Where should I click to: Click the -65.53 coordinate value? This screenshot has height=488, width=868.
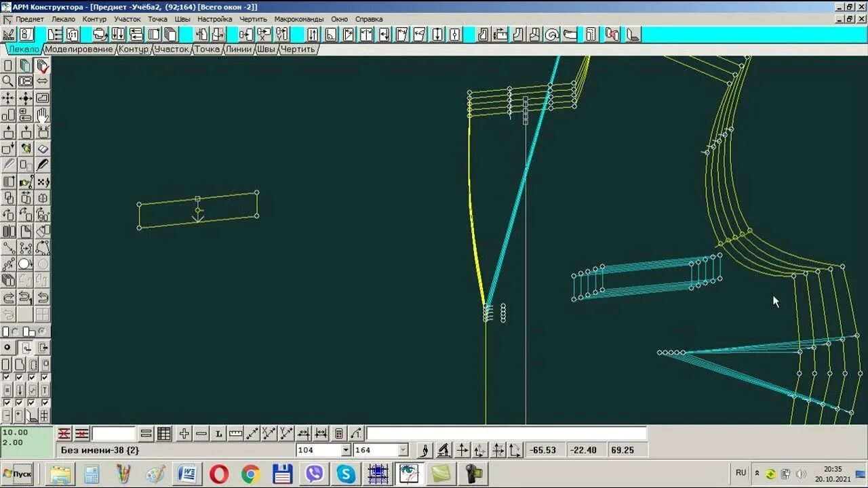542,450
